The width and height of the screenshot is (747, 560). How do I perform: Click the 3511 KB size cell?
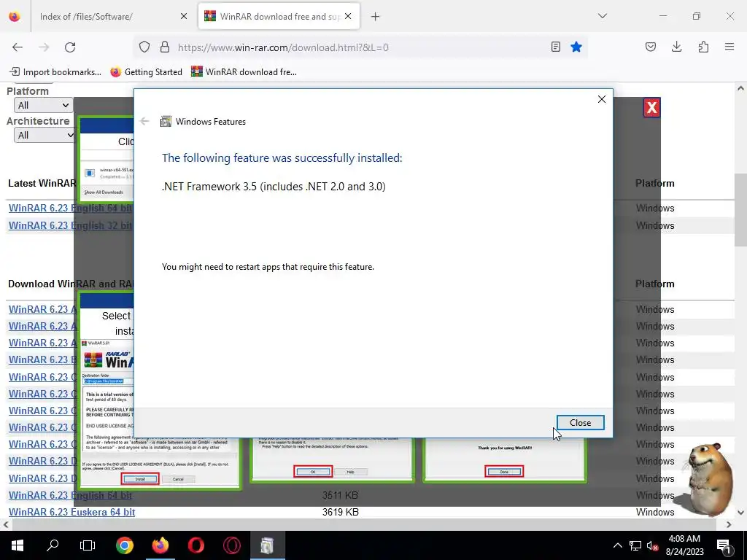[340, 495]
